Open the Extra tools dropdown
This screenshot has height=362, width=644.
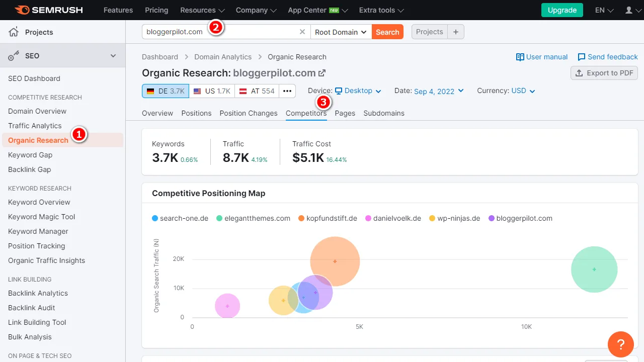click(381, 10)
